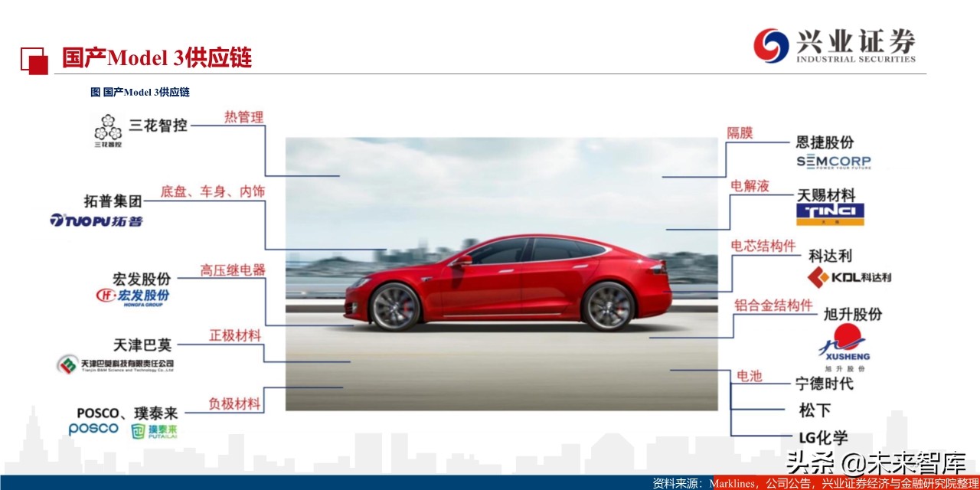Click the Hongfa 宏发股份 group logo
This screenshot has height=490, width=980.
point(132,297)
